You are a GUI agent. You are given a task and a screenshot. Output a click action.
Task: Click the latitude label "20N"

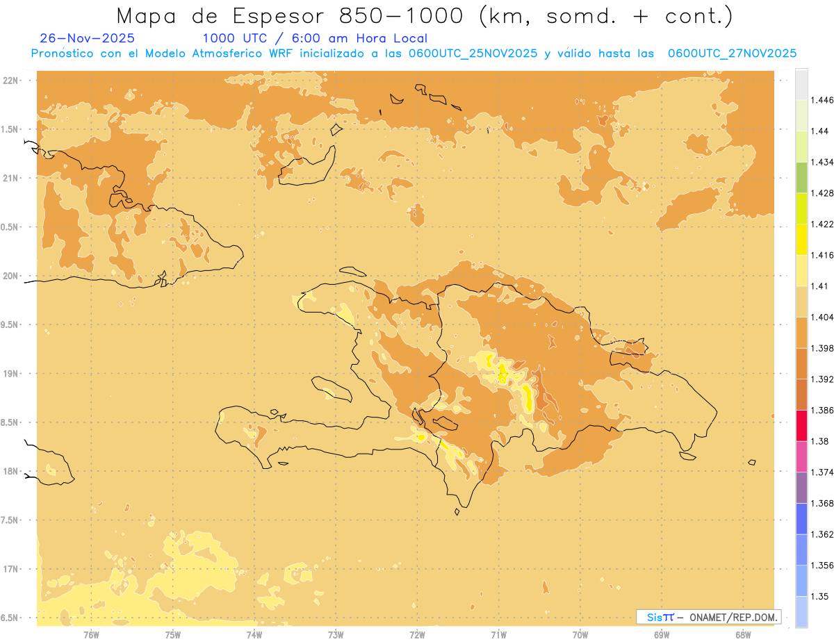click(x=11, y=276)
